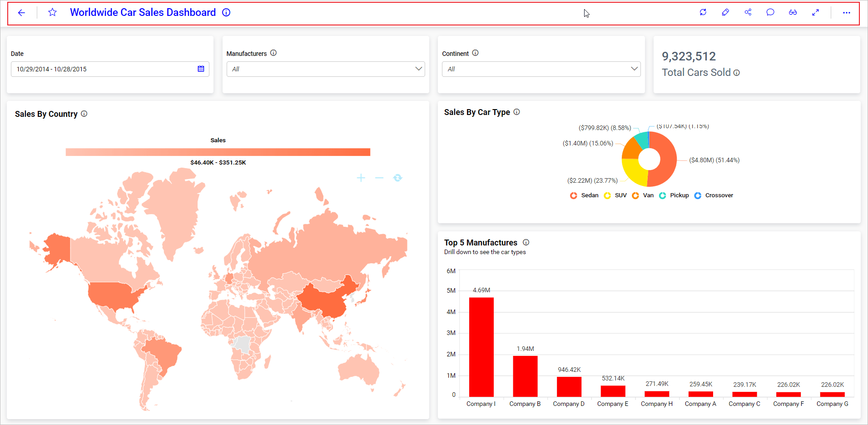Viewport: 868px width, 425px height.
Task: Enter fullscreen mode with expand icon
Action: 815,13
